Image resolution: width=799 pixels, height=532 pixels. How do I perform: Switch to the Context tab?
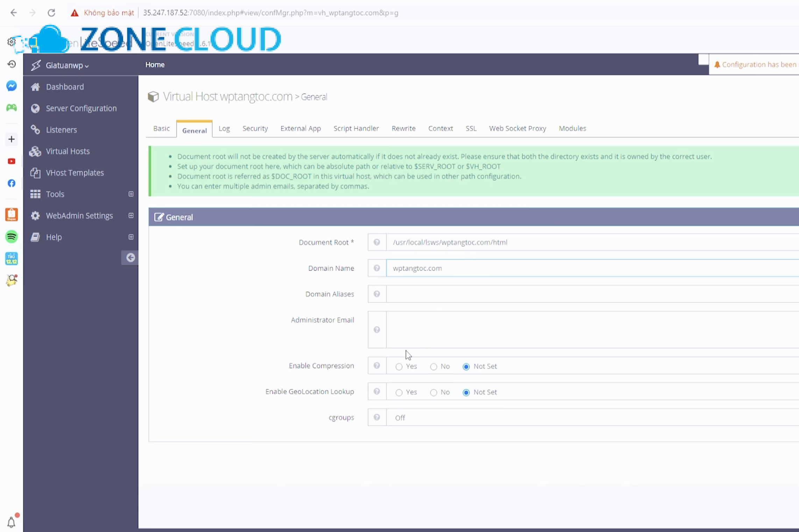tap(440, 129)
